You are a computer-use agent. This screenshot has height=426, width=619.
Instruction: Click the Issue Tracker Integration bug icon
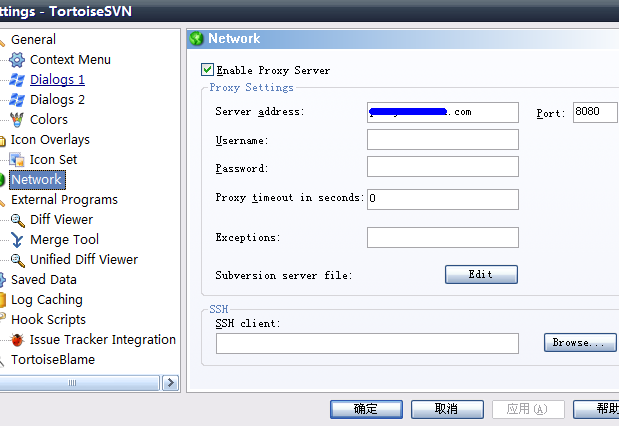(x=17, y=340)
